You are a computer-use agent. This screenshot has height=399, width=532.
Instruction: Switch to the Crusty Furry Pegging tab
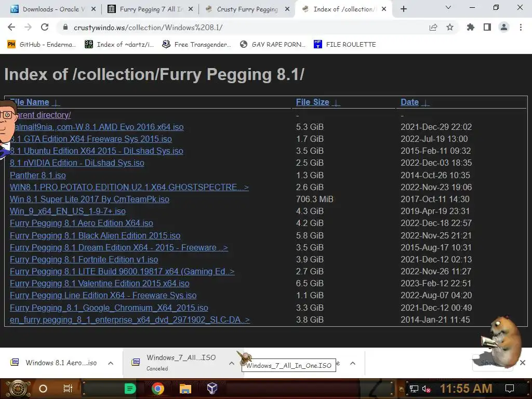[247, 9]
